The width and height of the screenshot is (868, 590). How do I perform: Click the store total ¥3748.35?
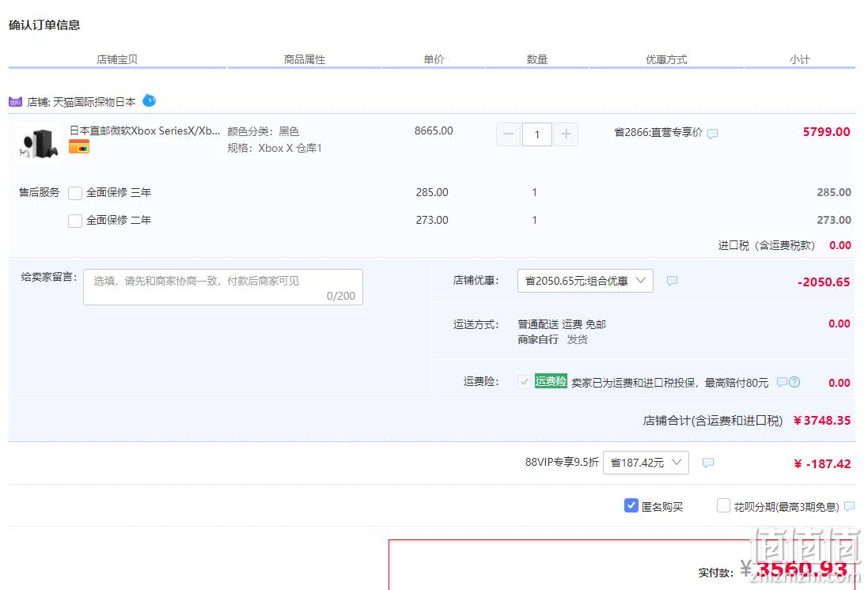pyautogui.click(x=822, y=421)
